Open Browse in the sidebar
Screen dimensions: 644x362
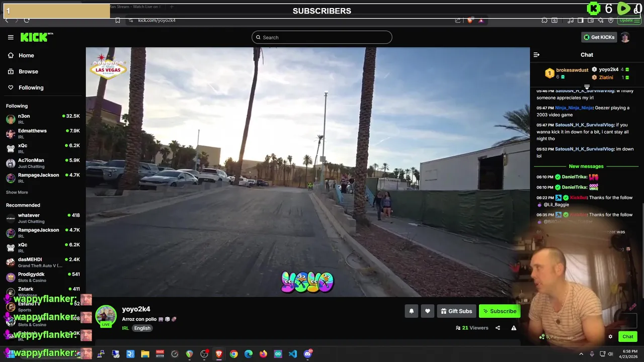pos(23,71)
